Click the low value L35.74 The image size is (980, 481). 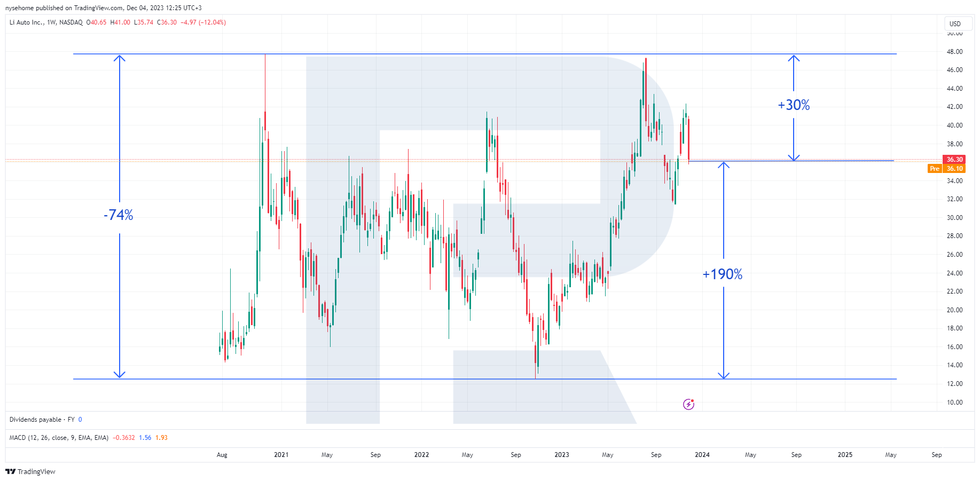coord(144,22)
